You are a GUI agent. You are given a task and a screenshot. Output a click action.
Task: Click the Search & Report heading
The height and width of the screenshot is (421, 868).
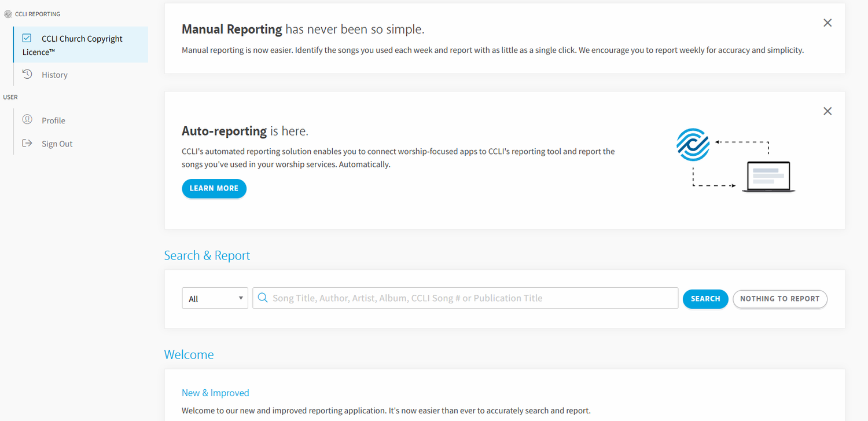click(x=207, y=255)
